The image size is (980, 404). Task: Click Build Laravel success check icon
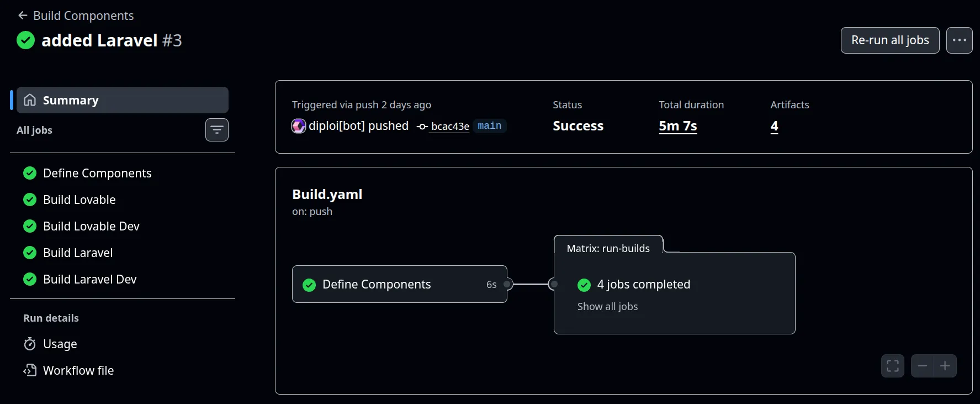[x=30, y=253]
